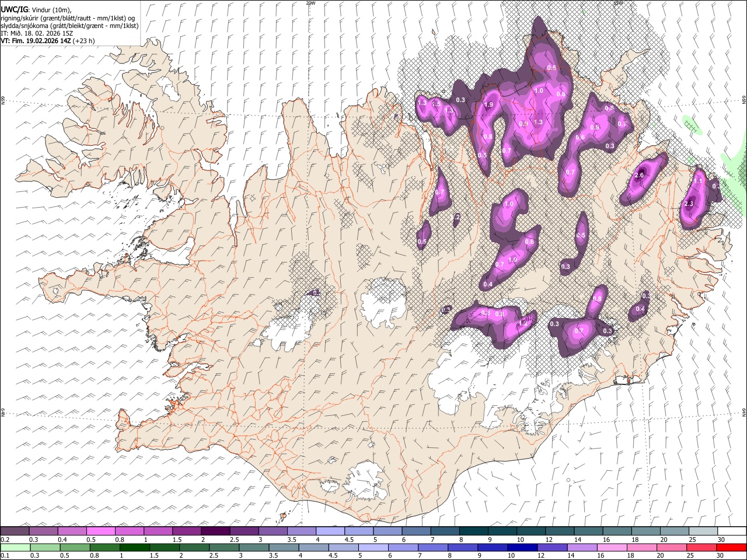Pick the 1.5–2 swatch in upper legend row
The image size is (747, 560).
187,531
